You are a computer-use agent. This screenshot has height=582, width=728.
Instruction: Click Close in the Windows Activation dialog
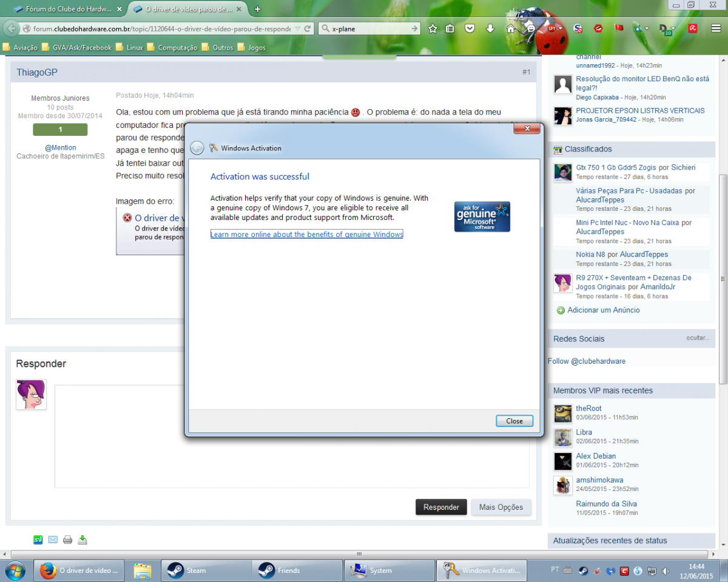coord(514,421)
